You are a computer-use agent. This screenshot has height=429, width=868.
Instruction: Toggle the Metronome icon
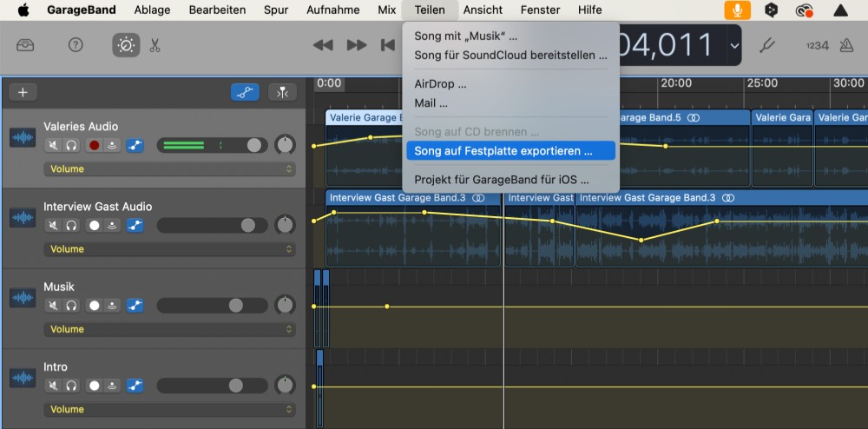[846, 45]
